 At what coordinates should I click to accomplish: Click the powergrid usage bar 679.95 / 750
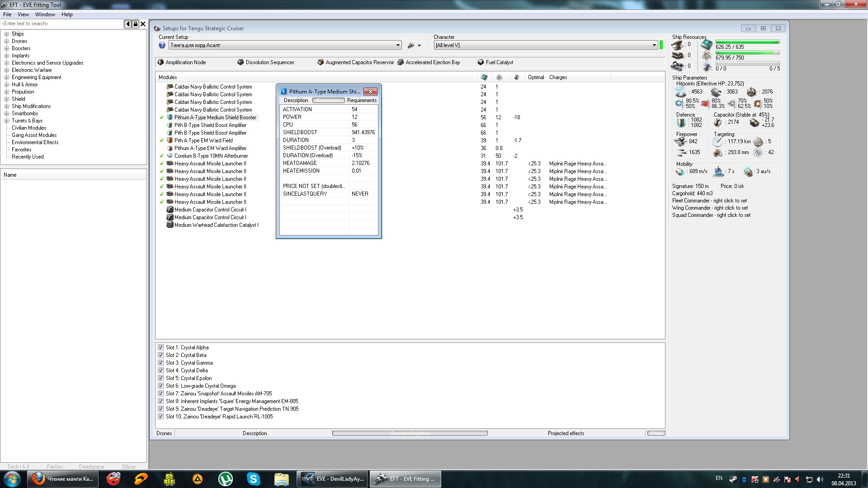[x=747, y=53]
